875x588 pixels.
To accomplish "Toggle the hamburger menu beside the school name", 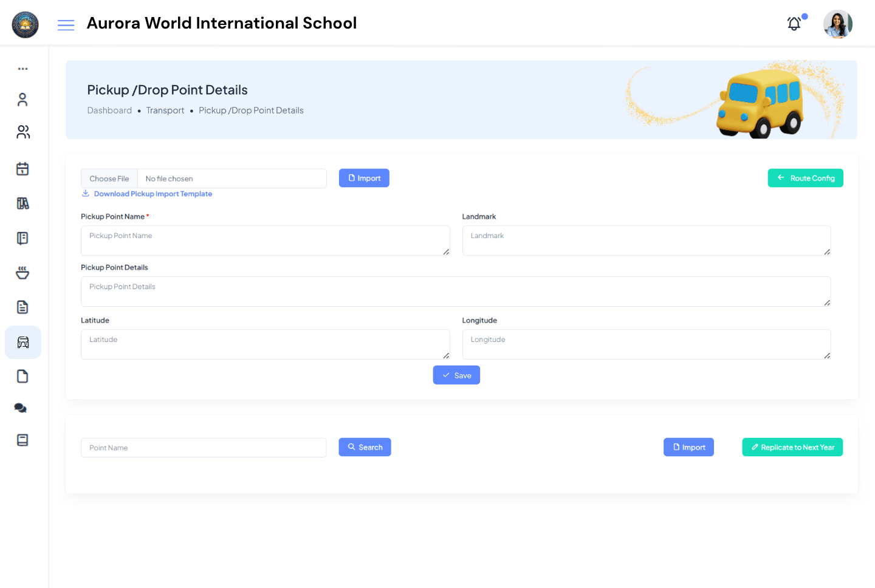I will click(x=66, y=24).
